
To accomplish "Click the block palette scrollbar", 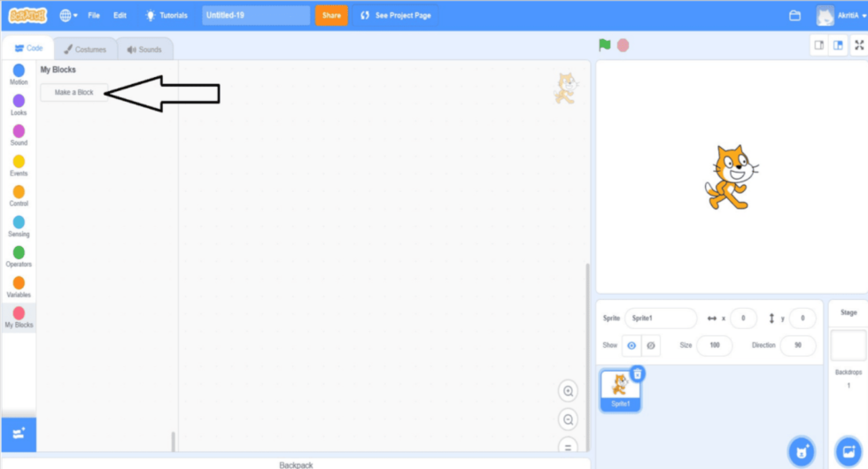I will [x=174, y=442].
